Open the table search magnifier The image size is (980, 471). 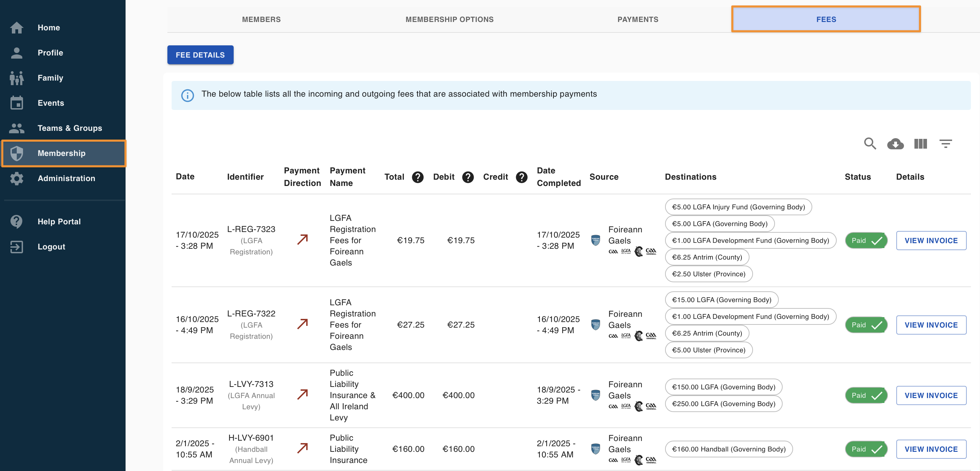click(x=870, y=143)
